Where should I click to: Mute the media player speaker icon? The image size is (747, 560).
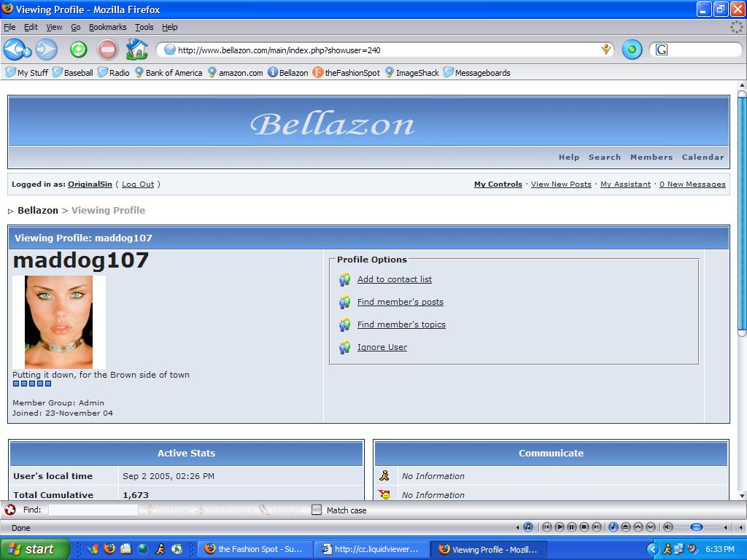tap(667, 527)
